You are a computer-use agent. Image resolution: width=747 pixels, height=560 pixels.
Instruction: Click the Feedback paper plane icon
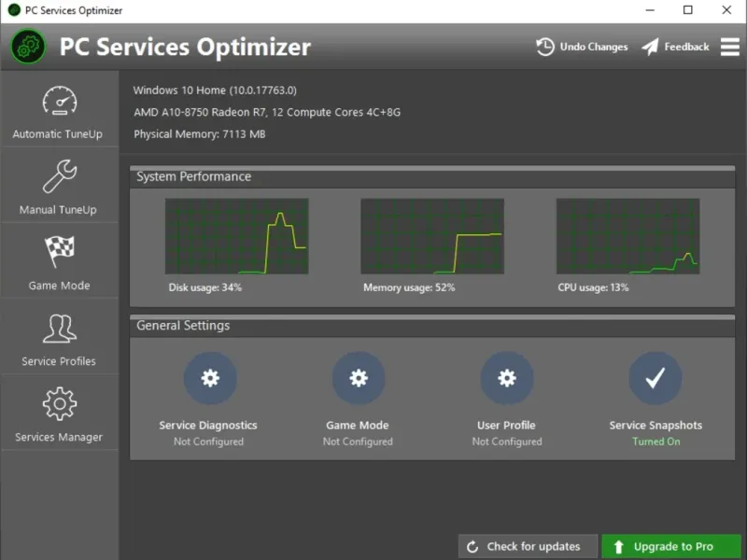pos(651,47)
